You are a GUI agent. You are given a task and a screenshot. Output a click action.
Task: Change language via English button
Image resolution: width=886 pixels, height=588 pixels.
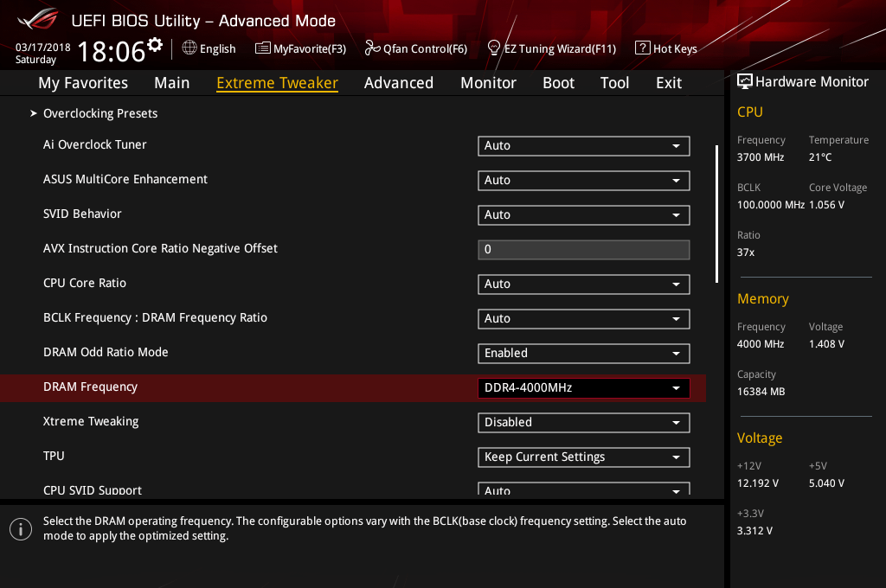pos(217,48)
